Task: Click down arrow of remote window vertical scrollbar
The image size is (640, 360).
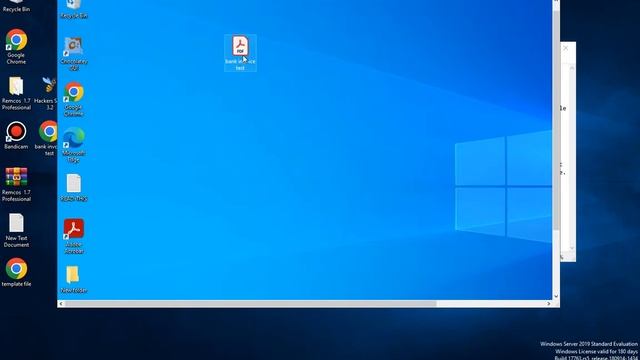Action: [556, 296]
